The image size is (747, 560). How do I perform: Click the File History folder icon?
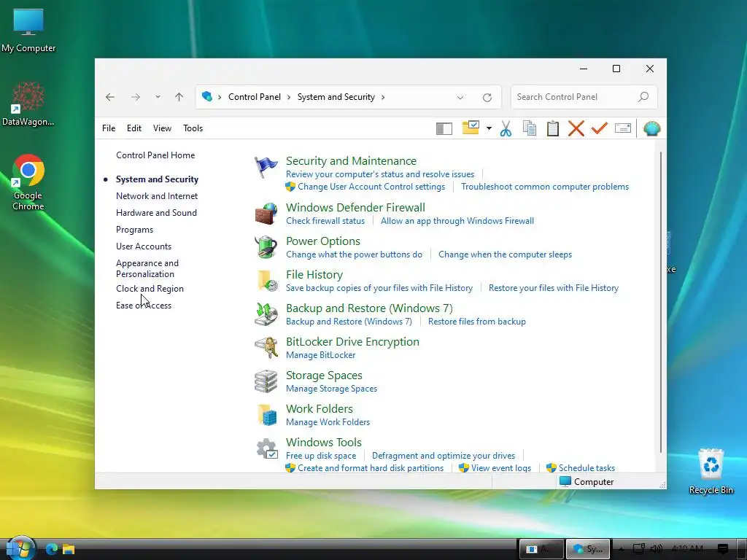[x=267, y=281]
